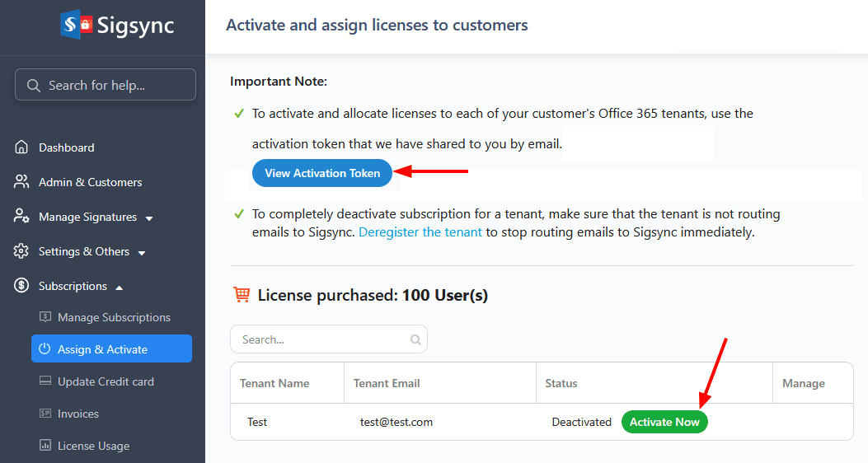
Task: Expand the Settings & Others dropdown arrow
Action: point(142,253)
